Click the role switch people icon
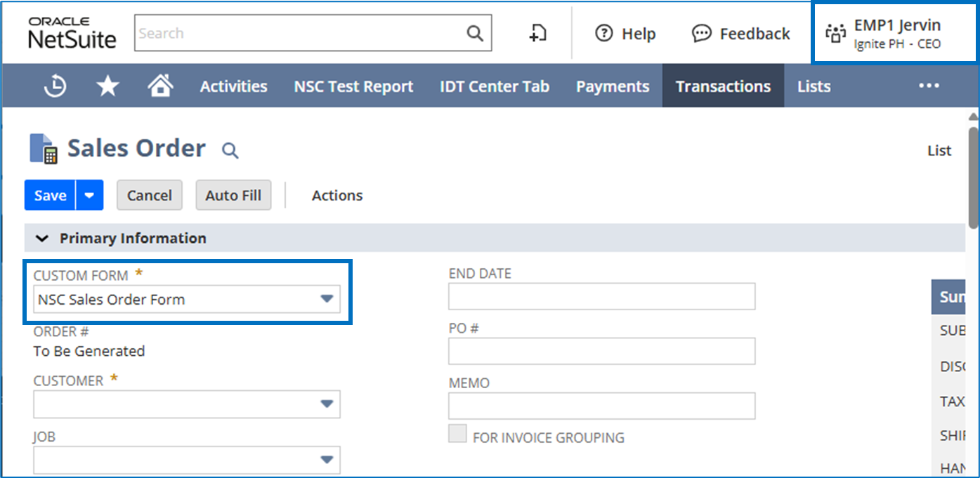This screenshot has height=478, width=980. (x=836, y=34)
